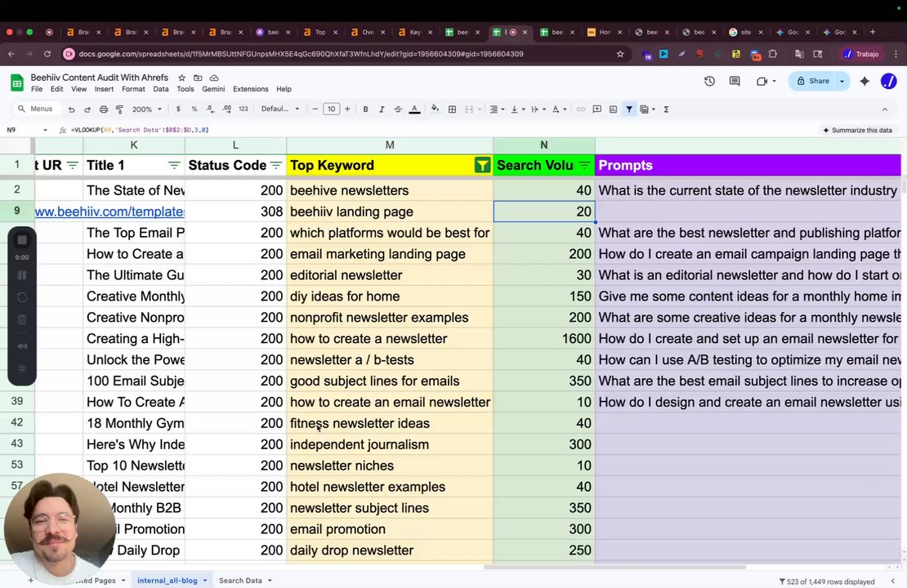Pause the recording in the recorder widget

22,275
